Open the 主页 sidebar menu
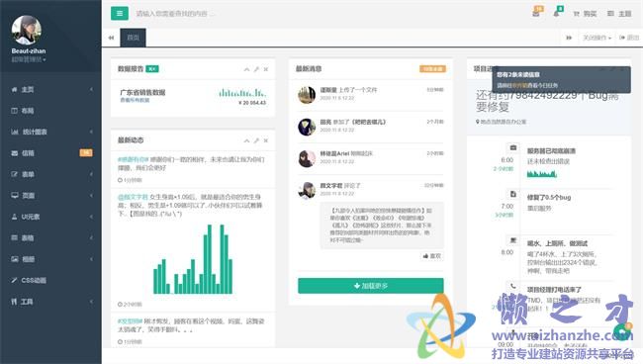The height and width of the screenshot is (364, 643). (x=28, y=89)
